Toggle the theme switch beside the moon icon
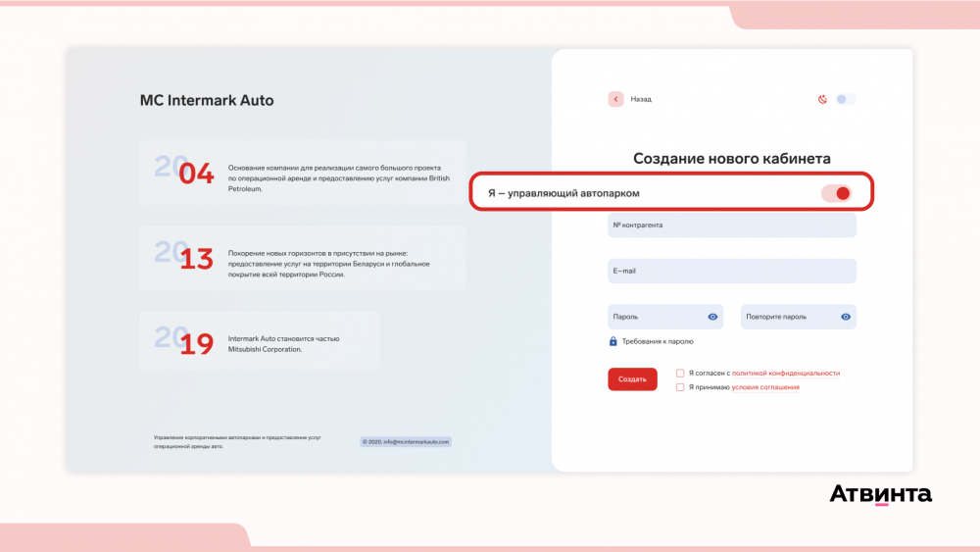The width and height of the screenshot is (980, 552). pos(846,99)
